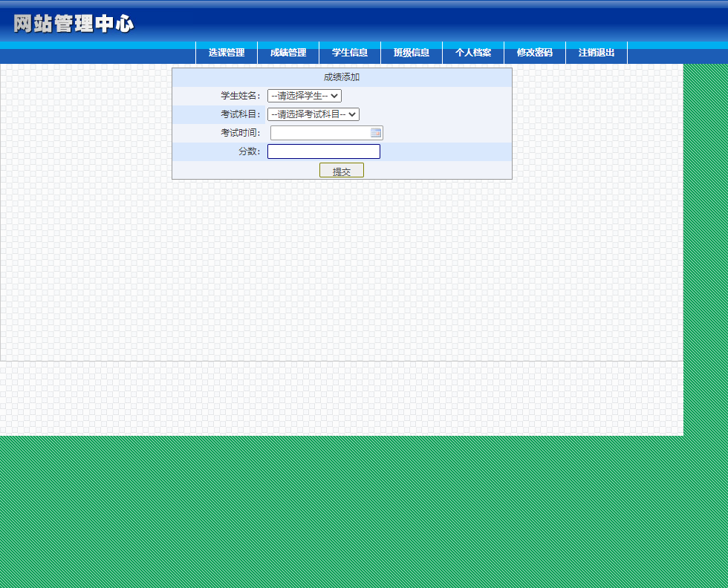Click the 提交 submit button
This screenshot has width=728, height=588.
[342, 170]
